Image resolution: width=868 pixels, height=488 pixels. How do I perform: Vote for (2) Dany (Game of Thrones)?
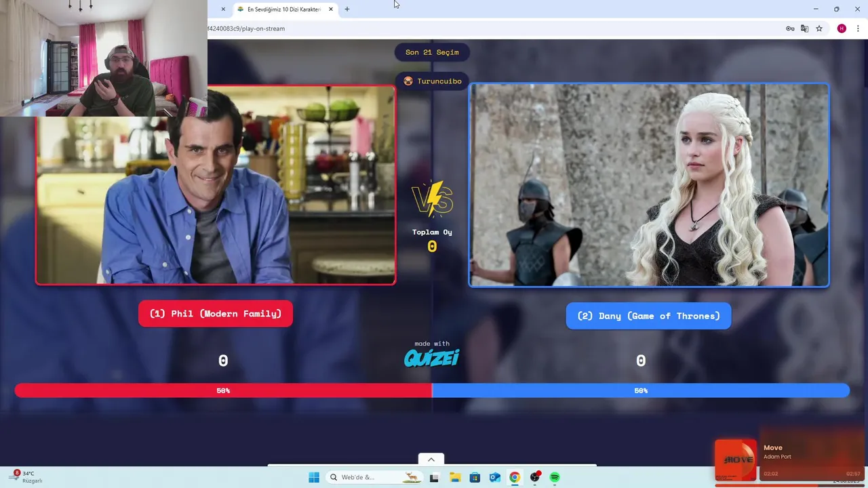[649, 316]
